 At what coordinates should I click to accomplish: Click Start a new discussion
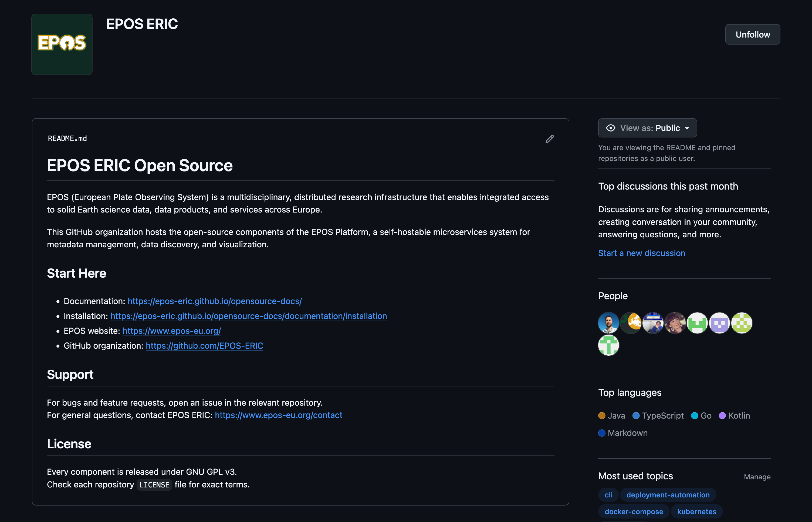(641, 253)
